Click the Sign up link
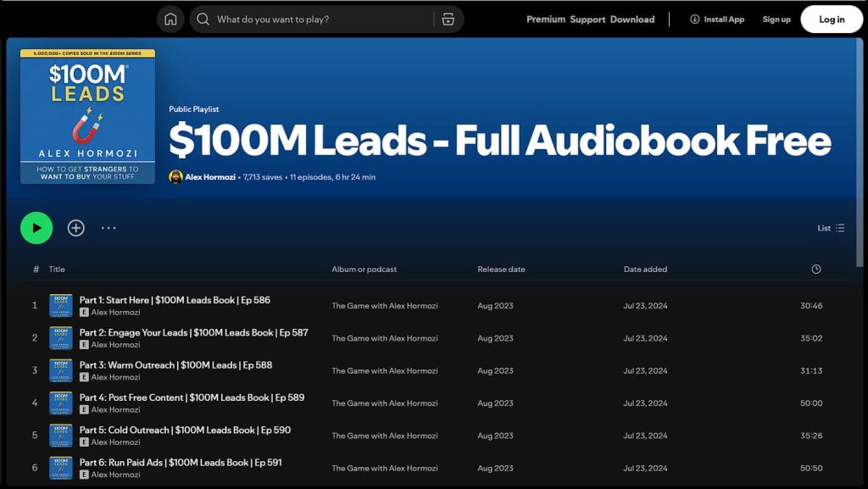 tap(776, 19)
